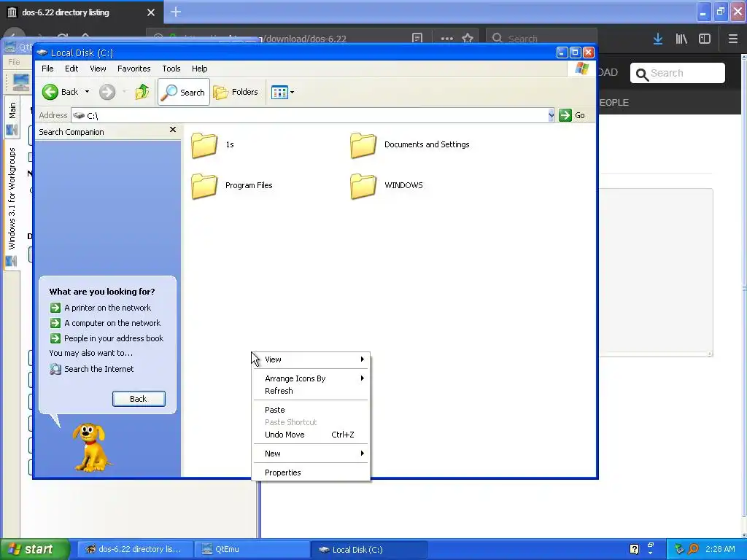Select the Program Files folder
The image size is (747, 560).
pos(232,186)
